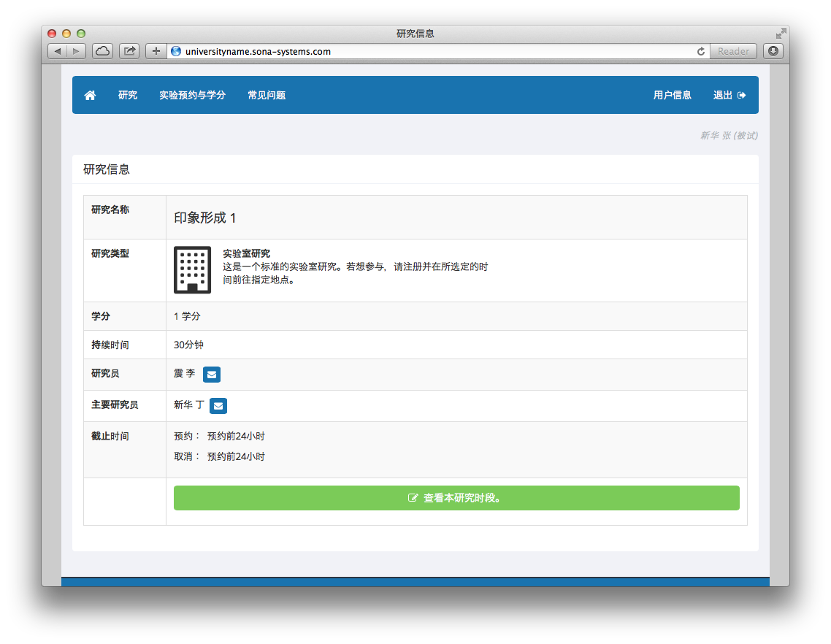Email principal investigator 新华 丁 envelope icon

click(218, 405)
